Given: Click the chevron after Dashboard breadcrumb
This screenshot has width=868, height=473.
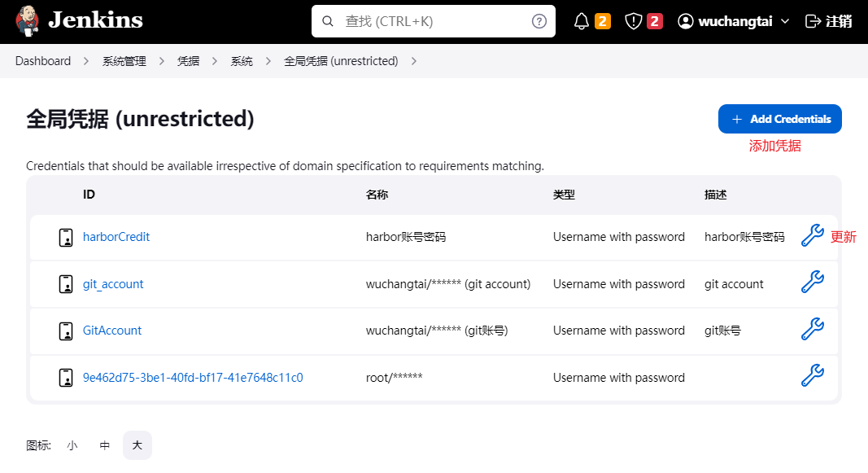Looking at the screenshot, I should coord(84,60).
